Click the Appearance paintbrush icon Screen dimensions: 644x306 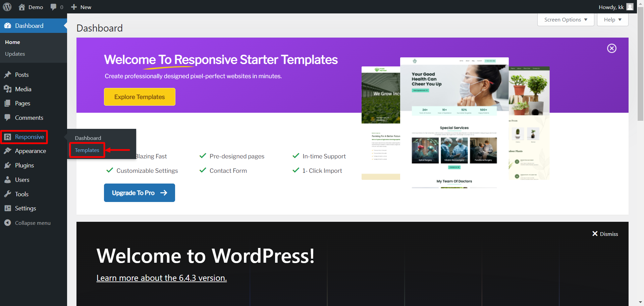8,151
